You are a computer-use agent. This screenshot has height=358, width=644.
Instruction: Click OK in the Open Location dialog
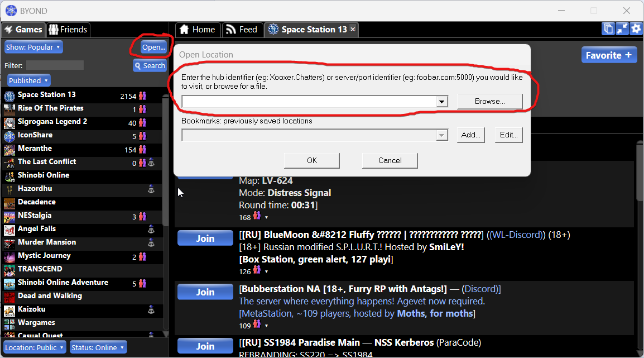tap(311, 160)
